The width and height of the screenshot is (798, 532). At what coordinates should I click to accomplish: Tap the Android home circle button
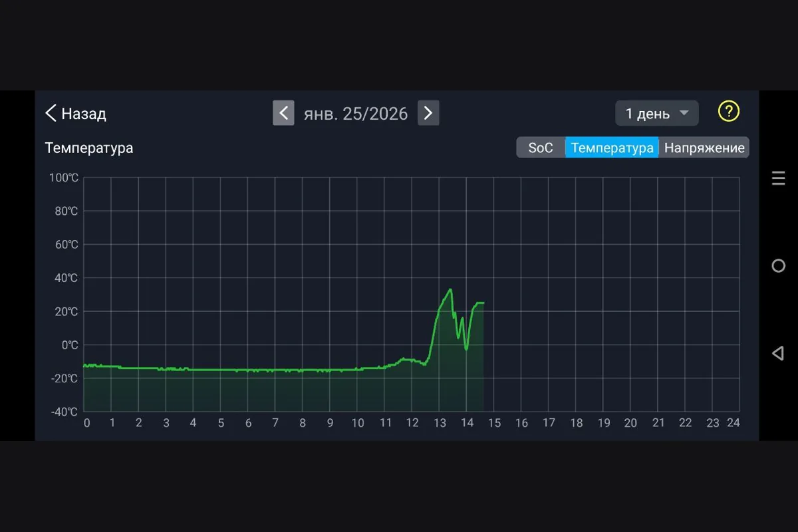[x=778, y=266]
